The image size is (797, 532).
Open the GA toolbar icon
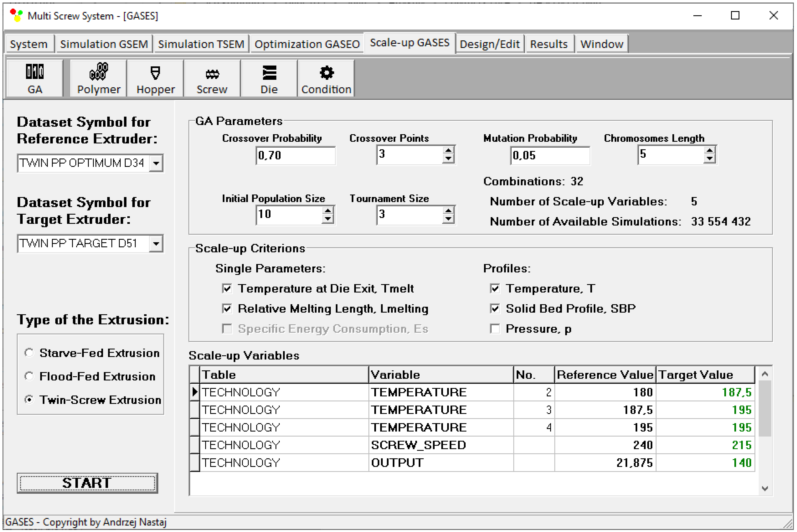tap(35, 78)
